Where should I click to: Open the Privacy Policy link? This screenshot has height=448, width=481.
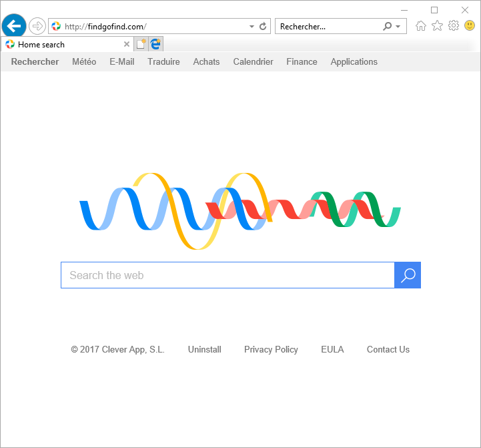click(x=271, y=349)
